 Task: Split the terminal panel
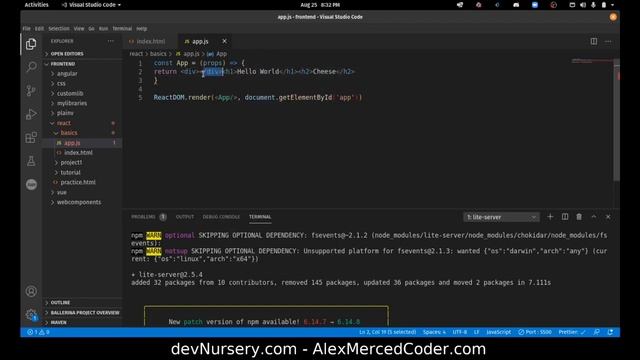coord(565,217)
